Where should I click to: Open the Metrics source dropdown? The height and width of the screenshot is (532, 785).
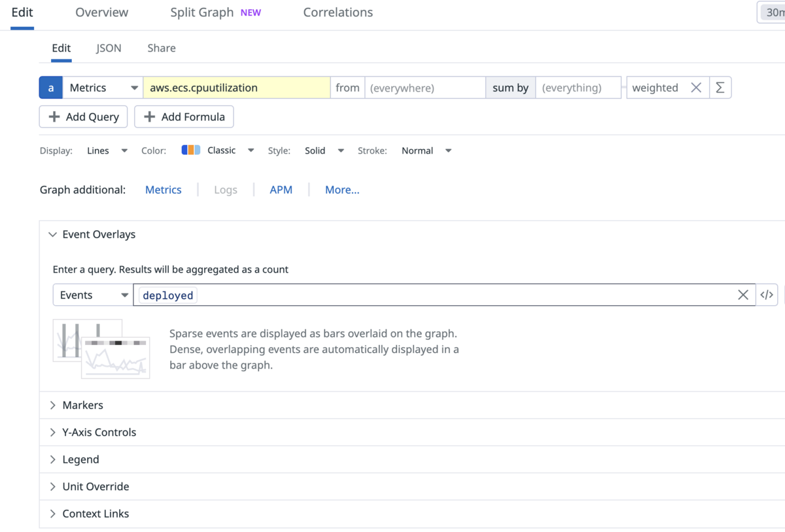click(103, 88)
